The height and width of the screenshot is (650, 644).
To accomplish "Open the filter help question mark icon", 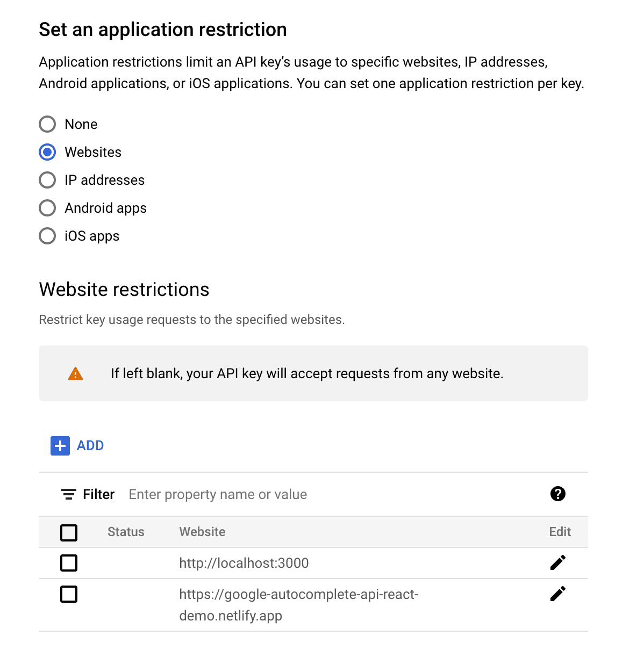I will click(558, 494).
